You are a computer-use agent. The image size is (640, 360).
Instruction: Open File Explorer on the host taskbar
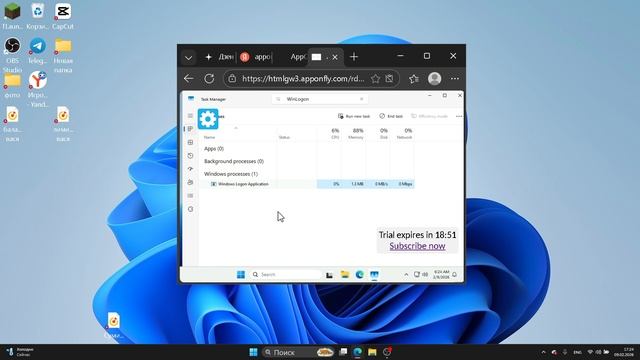tap(372, 352)
